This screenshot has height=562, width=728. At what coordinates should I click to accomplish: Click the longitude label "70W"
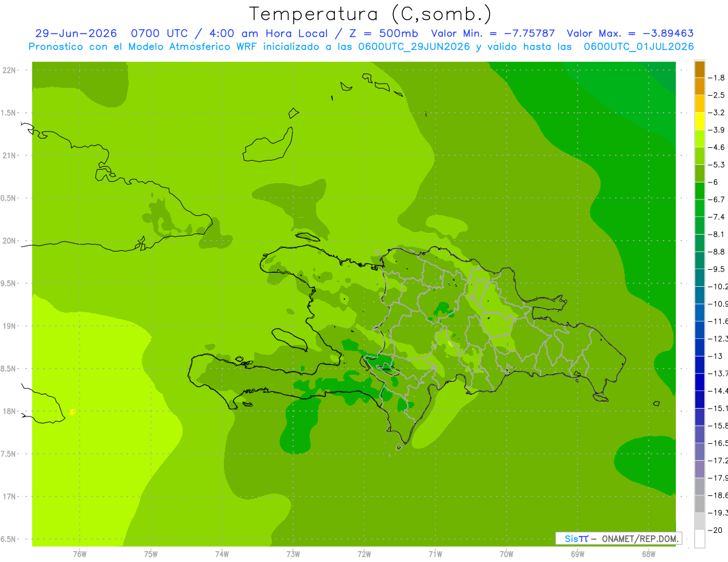point(507,554)
